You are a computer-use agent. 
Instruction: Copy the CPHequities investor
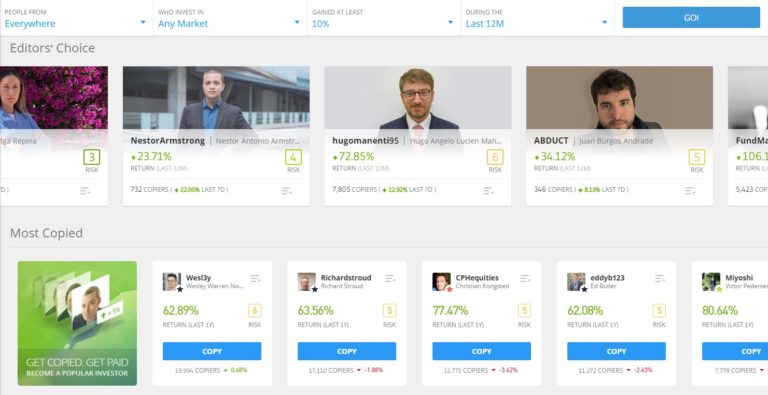pyautogui.click(x=481, y=351)
